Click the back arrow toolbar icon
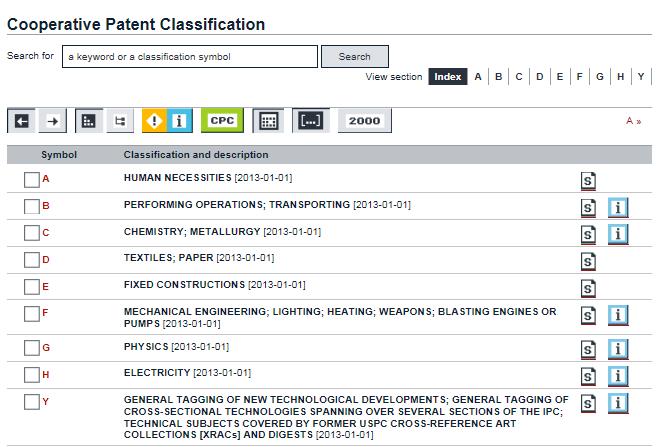This screenshot has width=665, height=447. pyautogui.click(x=22, y=121)
